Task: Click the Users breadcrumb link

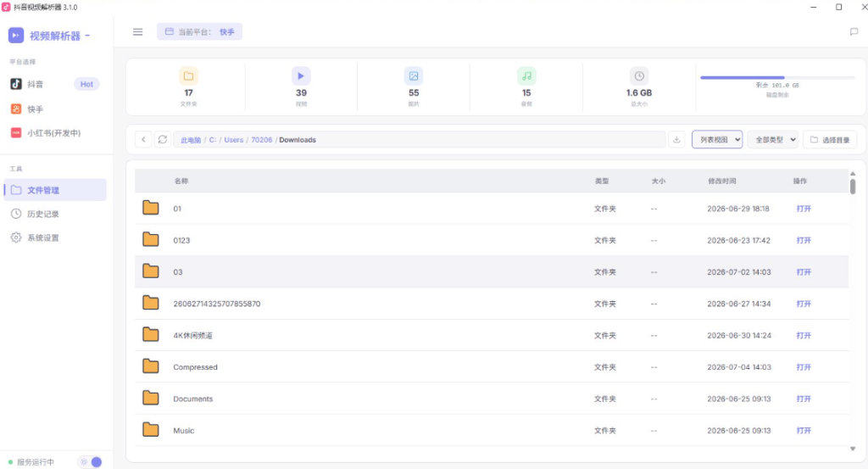Action: pos(234,140)
